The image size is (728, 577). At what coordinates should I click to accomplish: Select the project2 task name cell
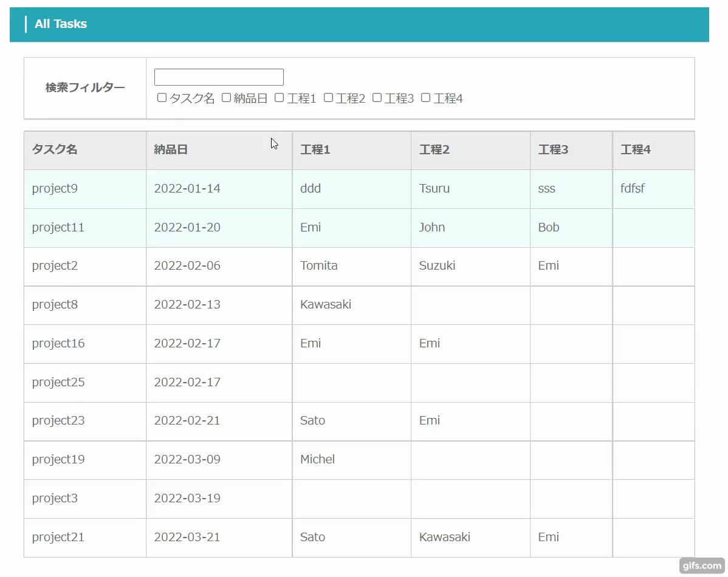pos(85,267)
